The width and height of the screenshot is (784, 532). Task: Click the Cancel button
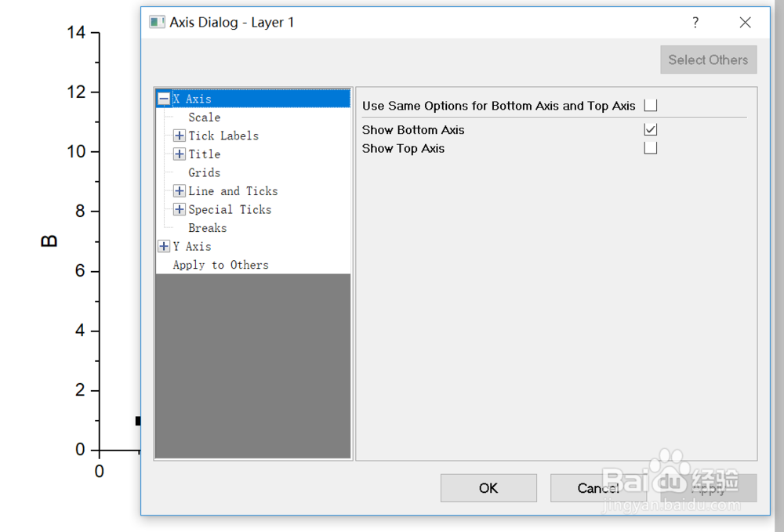pyautogui.click(x=598, y=488)
